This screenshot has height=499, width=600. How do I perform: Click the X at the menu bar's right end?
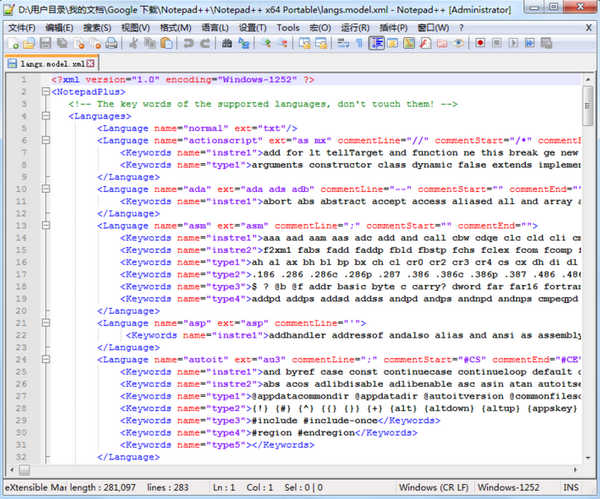click(x=589, y=28)
